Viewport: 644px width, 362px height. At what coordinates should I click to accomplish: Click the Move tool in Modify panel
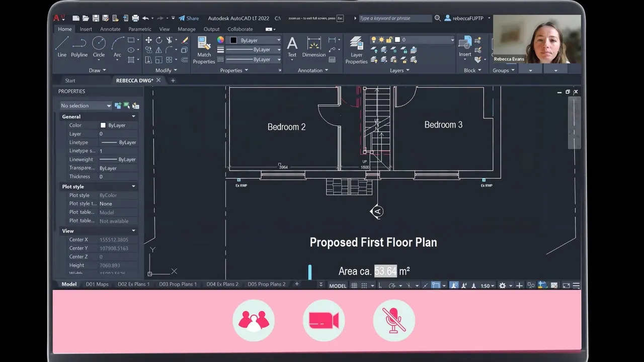click(148, 40)
